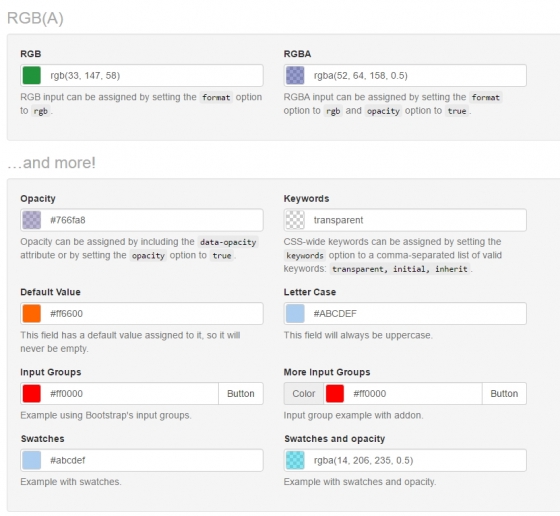This screenshot has width=560, height=516.
Task: Click the Button next to Input Groups field
Action: pyautogui.click(x=241, y=394)
